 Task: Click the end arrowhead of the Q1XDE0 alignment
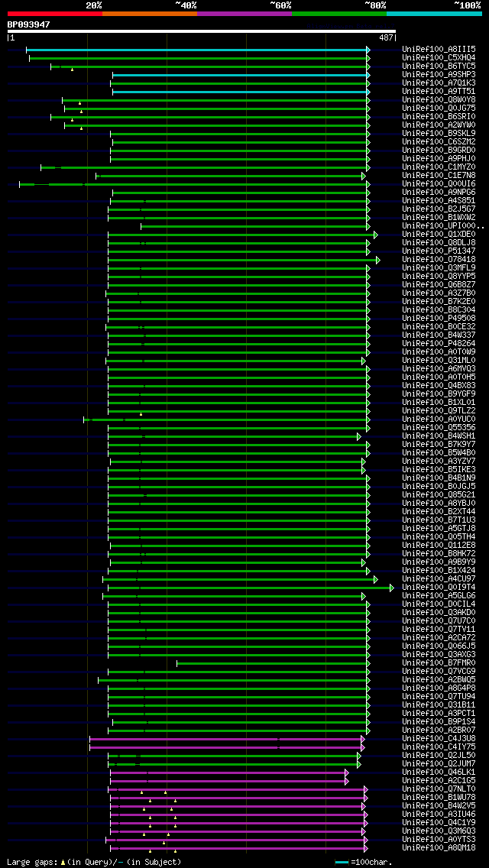[x=375, y=235]
